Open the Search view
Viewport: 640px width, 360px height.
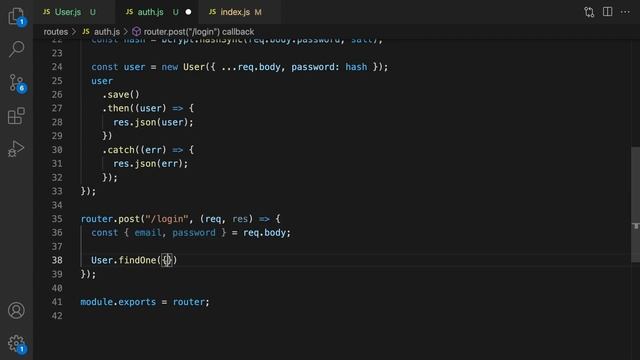pyautogui.click(x=16, y=49)
